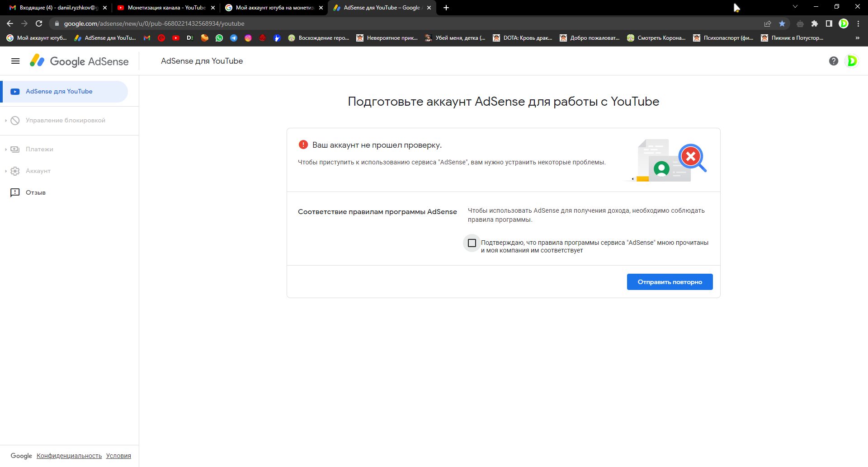Viewport: 868px width, 467px height.
Task: Click the Google text in the page footer
Action: [x=21, y=456]
